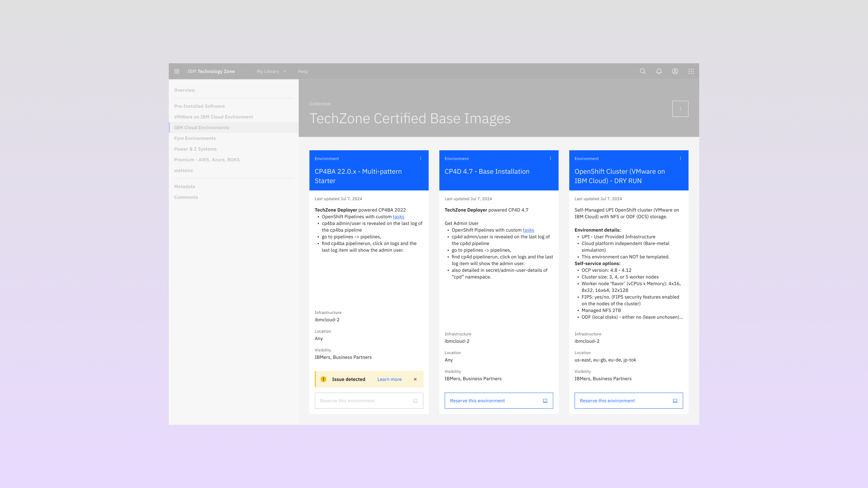This screenshot has width=868, height=488.
Task: Open the user profile icon
Action: pyautogui.click(x=675, y=71)
